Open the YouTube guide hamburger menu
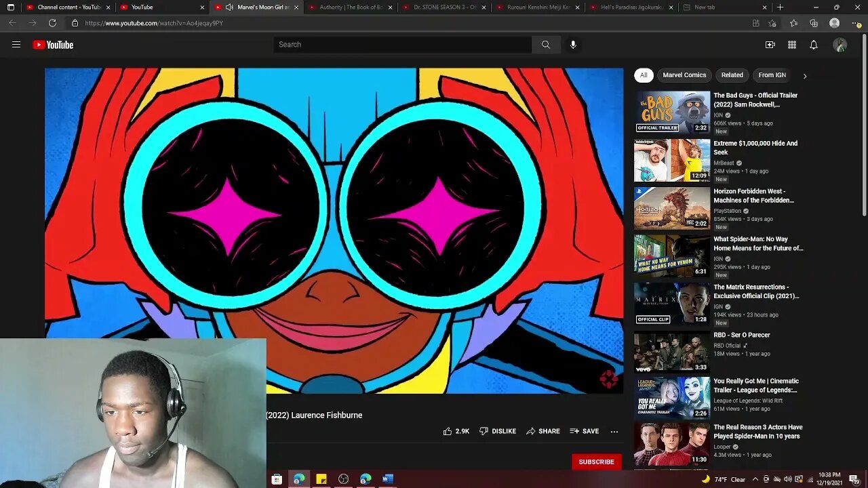 tap(16, 45)
